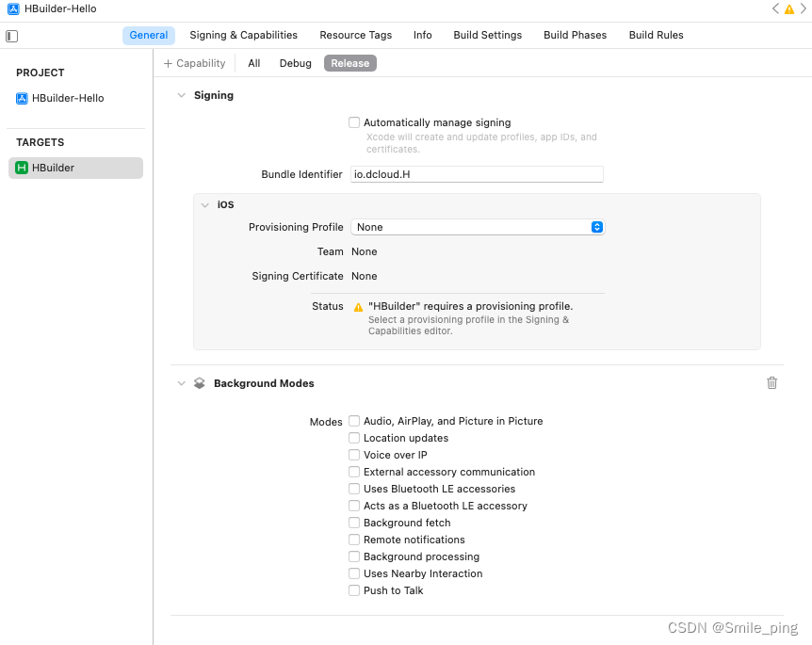Check Push to Talk mode
The width and height of the screenshot is (812, 645).
[x=354, y=590]
